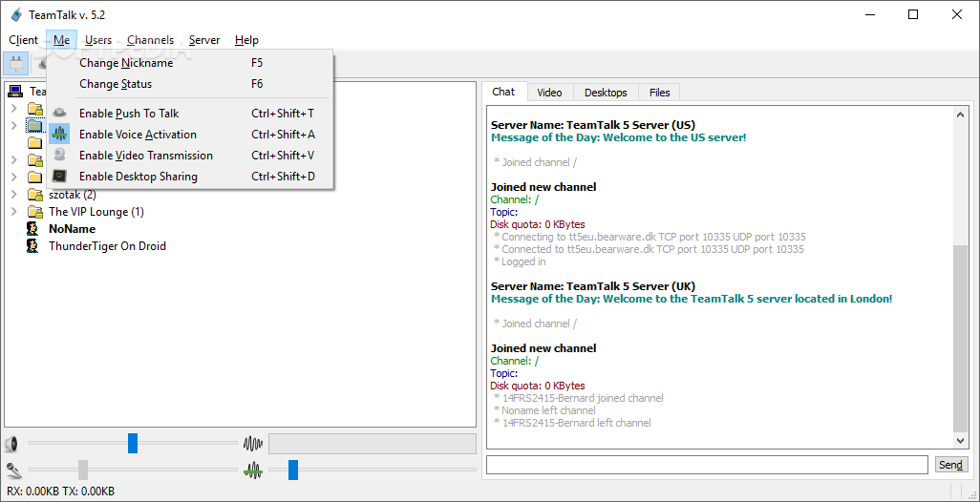Switch to the Chat tab
This screenshot has width=980, height=502.
click(x=503, y=92)
